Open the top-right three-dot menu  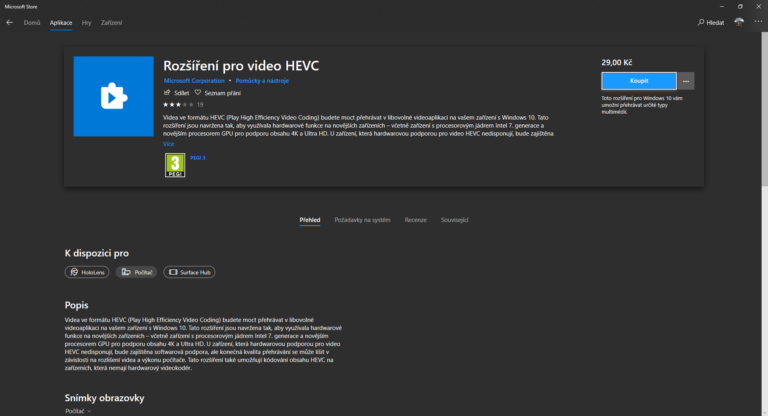pos(757,21)
